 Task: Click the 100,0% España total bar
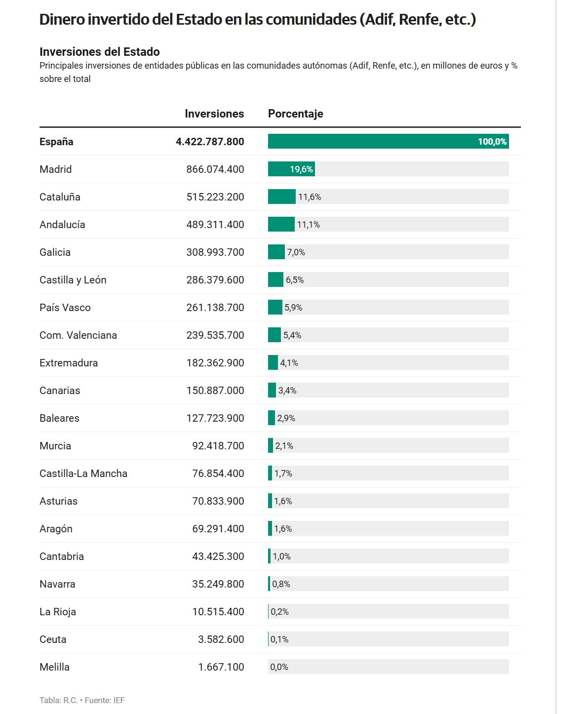(388, 142)
